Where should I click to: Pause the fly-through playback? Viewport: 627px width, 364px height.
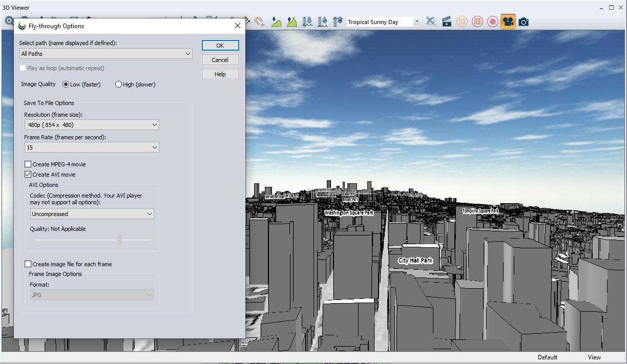462,22
